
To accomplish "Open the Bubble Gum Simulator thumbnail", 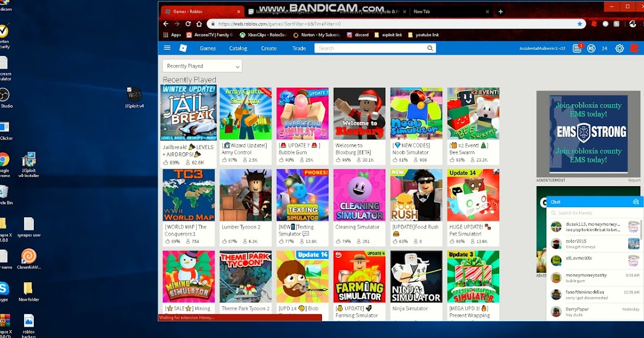I will point(303,114).
